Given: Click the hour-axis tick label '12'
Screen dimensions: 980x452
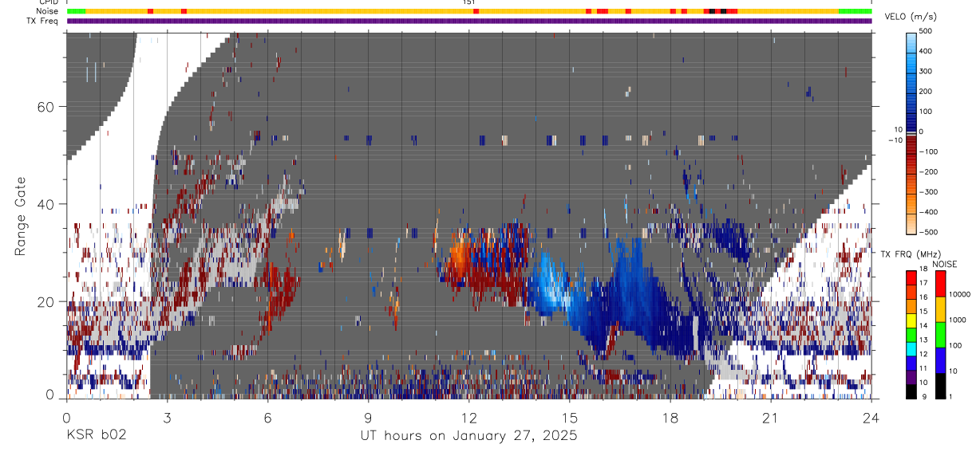Looking at the screenshot, I should tap(469, 418).
